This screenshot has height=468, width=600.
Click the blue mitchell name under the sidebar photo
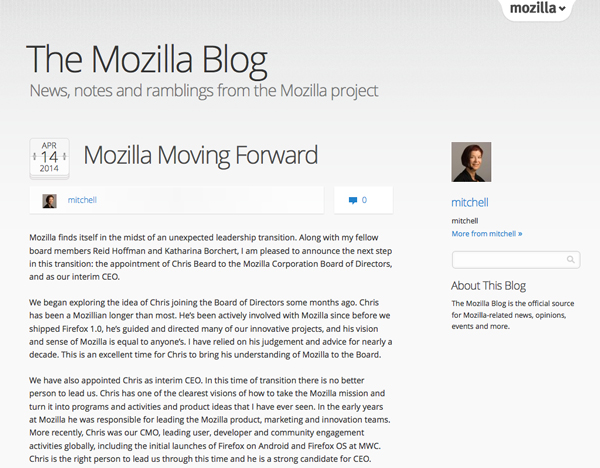click(470, 201)
